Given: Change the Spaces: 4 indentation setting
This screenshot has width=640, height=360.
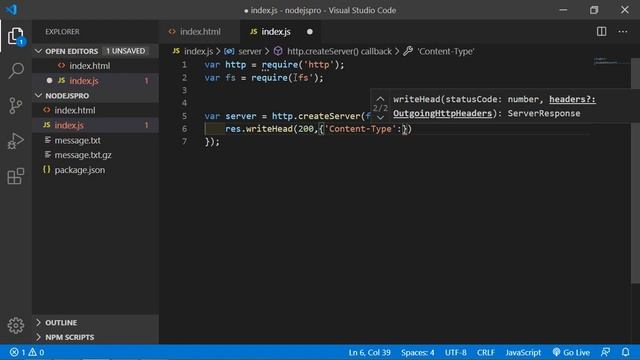Looking at the screenshot, I should 418,352.
